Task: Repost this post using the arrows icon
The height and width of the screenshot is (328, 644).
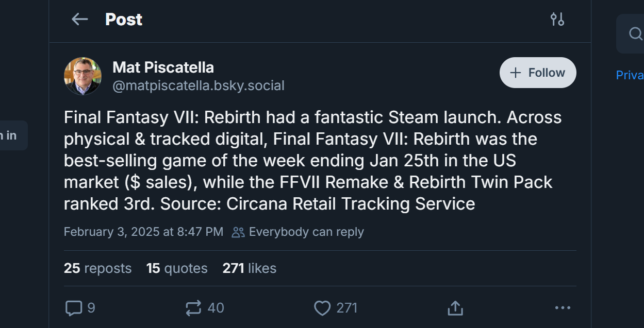Action: tap(193, 308)
